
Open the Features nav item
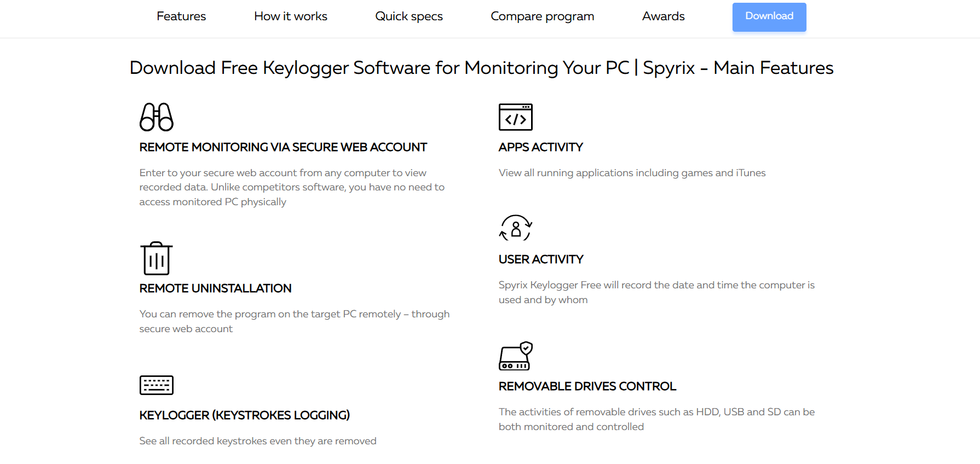coord(181,16)
